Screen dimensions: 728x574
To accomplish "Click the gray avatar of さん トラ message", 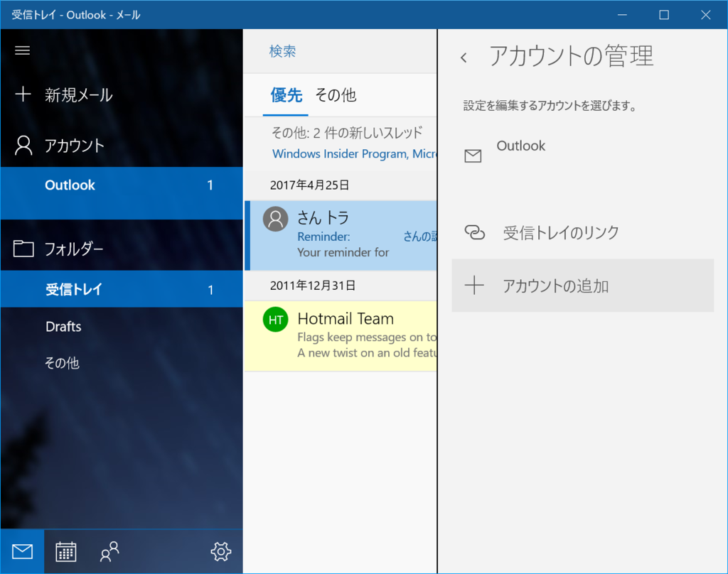I will [x=275, y=219].
